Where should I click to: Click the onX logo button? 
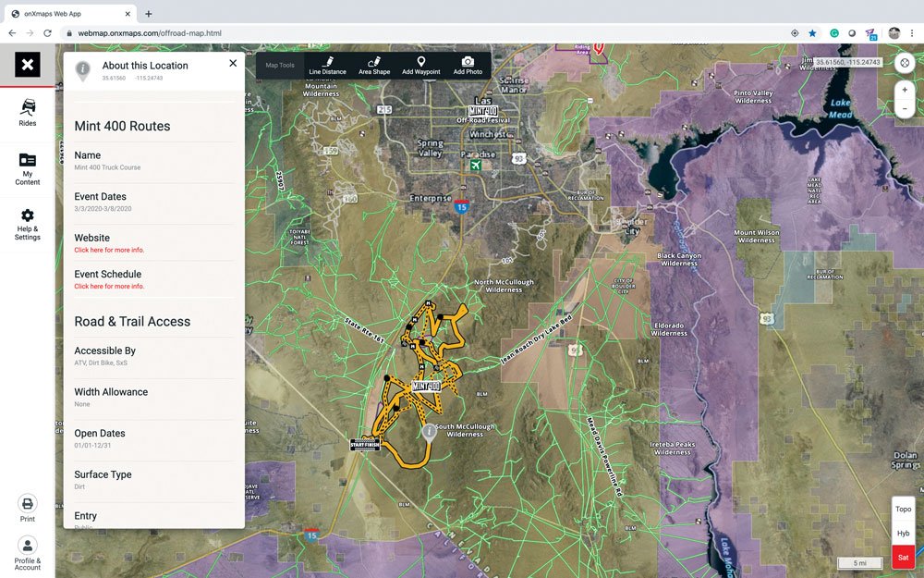click(x=27, y=65)
